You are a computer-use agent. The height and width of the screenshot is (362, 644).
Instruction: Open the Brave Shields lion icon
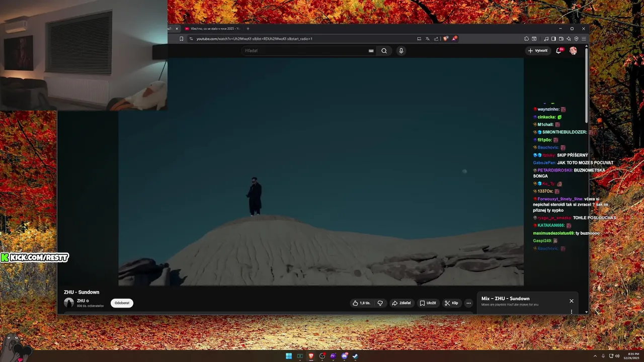point(446,39)
